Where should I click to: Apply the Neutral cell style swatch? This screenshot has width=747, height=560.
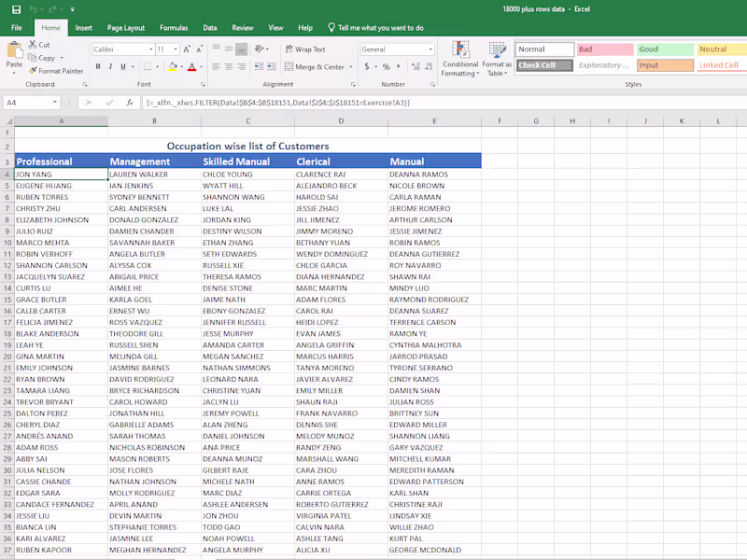click(x=719, y=49)
